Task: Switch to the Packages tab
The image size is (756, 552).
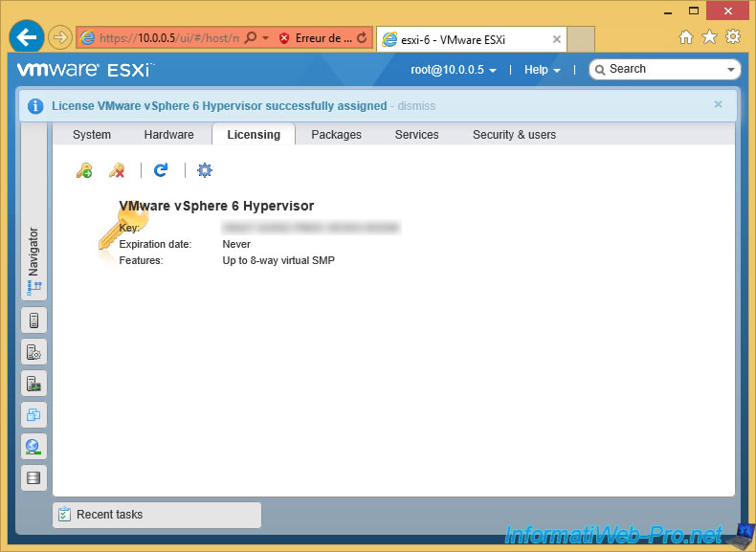Action: (x=336, y=135)
